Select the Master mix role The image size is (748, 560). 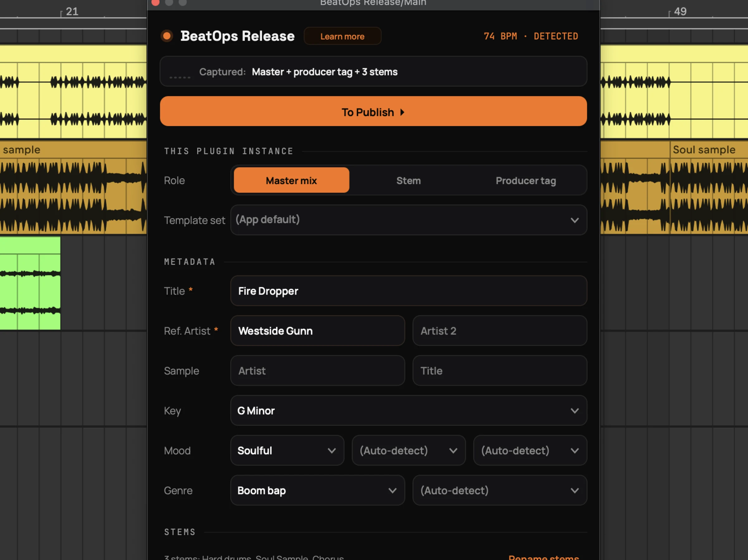291,180
